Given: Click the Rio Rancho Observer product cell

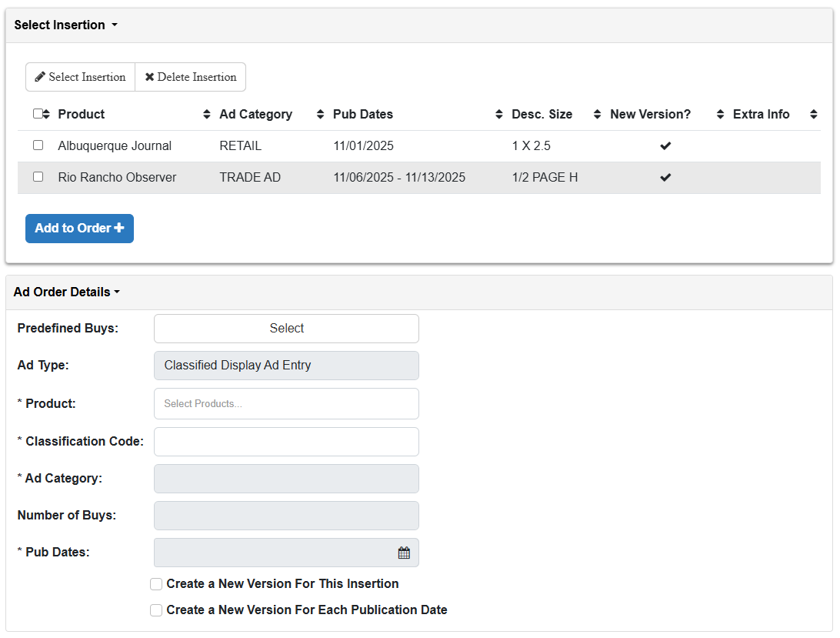Looking at the screenshot, I should tap(117, 178).
